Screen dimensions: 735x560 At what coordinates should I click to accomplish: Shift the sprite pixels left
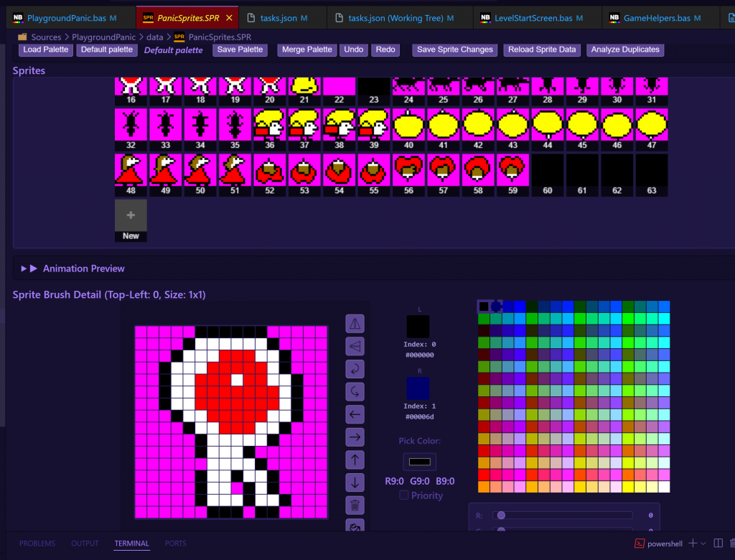[x=355, y=414]
